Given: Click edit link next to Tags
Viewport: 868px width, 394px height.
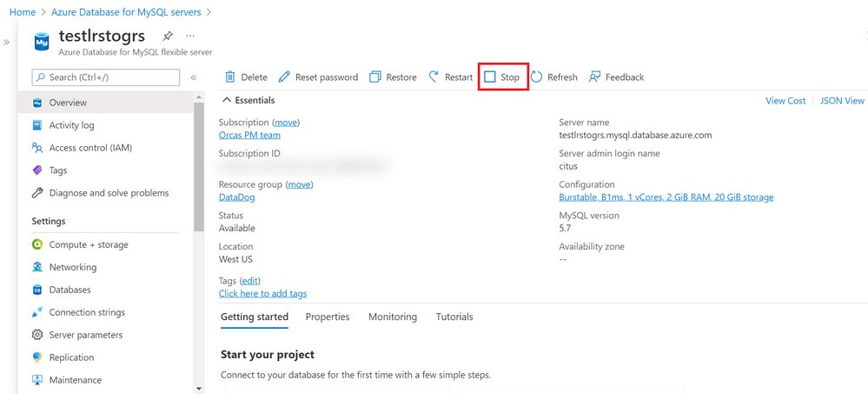Looking at the screenshot, I should coord(250,280).
